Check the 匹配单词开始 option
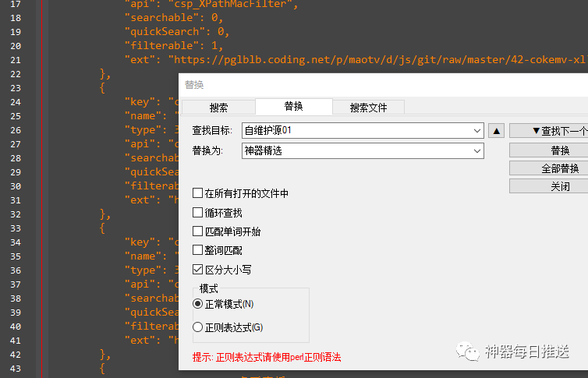The height and width of the screenshot is (378, 588). click(197, 231)
